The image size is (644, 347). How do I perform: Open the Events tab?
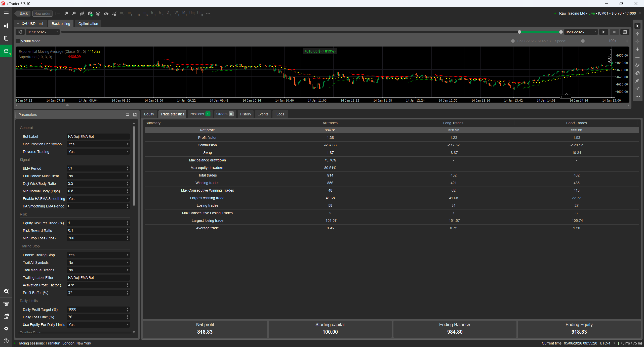tap(263, 114)
